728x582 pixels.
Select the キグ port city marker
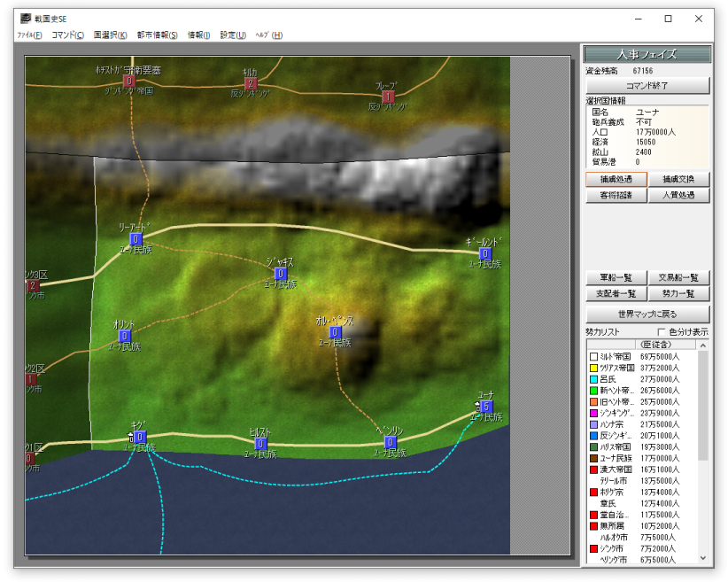pyautogui.click(x=140, y=437)
